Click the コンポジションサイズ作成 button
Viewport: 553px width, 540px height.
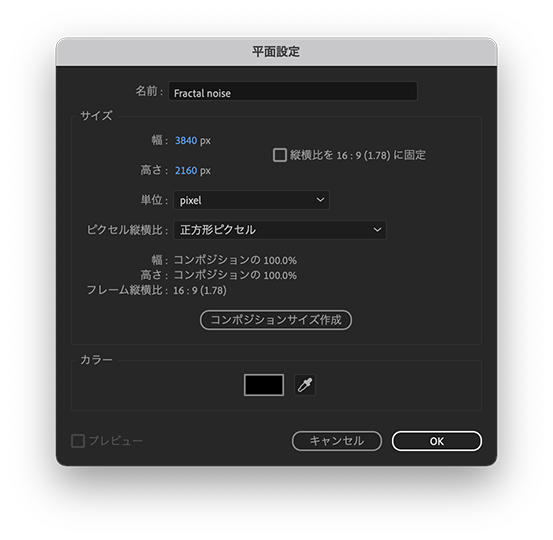(x=276, y=320)
